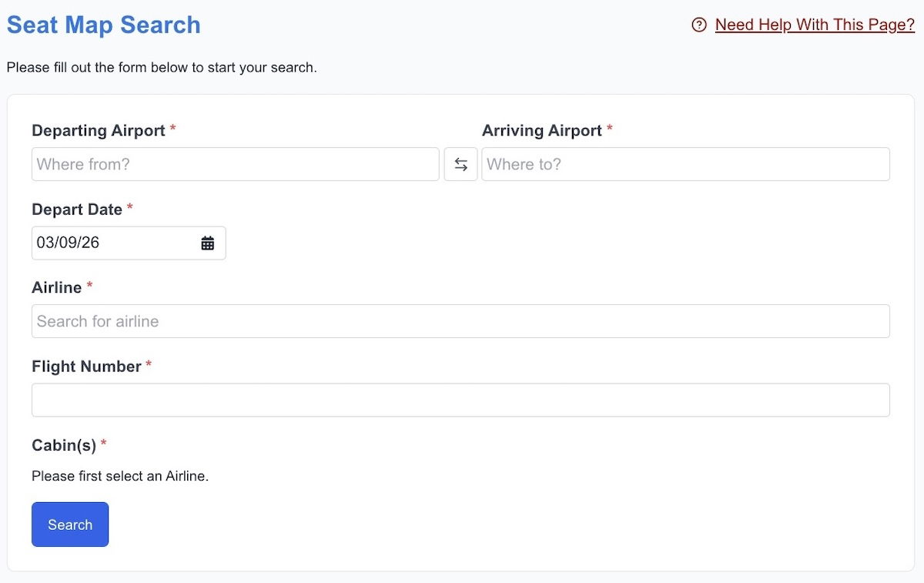Click the 'Airline' field label
The image size is (924, 583).
56,287
